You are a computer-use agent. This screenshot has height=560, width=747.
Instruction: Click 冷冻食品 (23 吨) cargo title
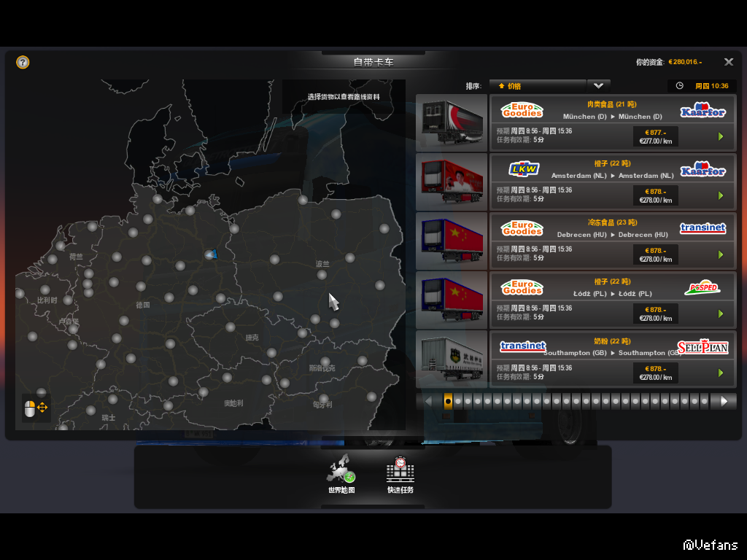(x=612, y=222)
